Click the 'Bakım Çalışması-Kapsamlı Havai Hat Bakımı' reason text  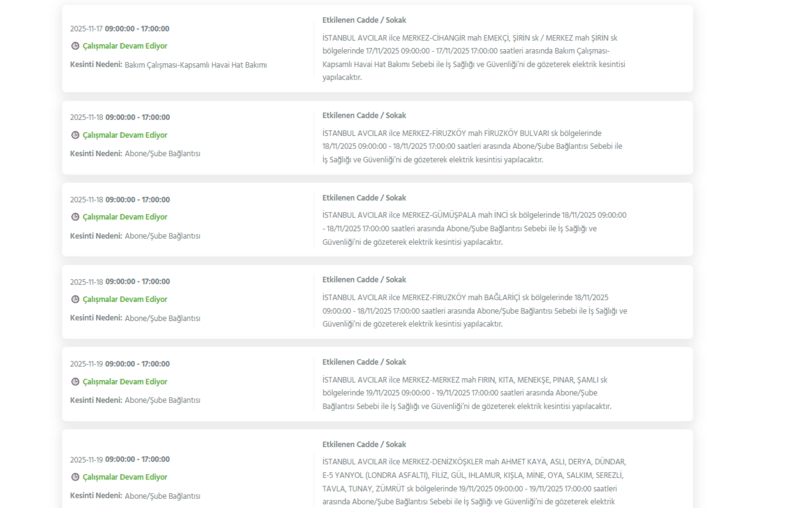coord(196,65)
